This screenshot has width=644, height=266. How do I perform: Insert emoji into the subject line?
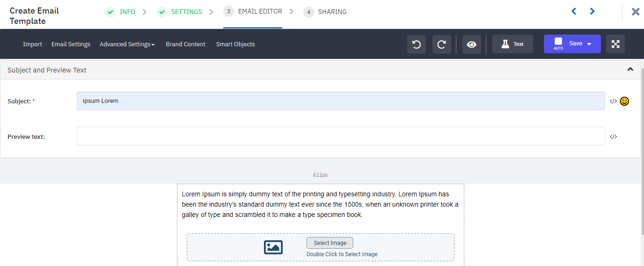pos(624,101)
